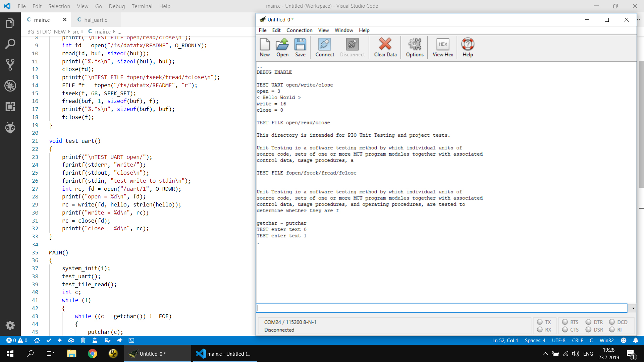Click the DSR signal indicator

(594, 330)
